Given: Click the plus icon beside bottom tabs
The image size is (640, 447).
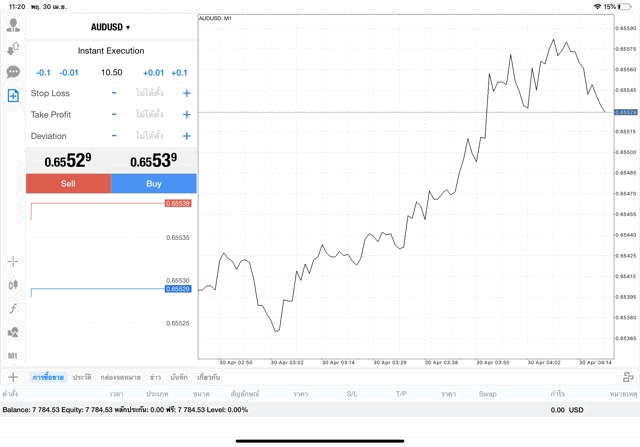Looking at the screenshot, I should coord(13,377).
